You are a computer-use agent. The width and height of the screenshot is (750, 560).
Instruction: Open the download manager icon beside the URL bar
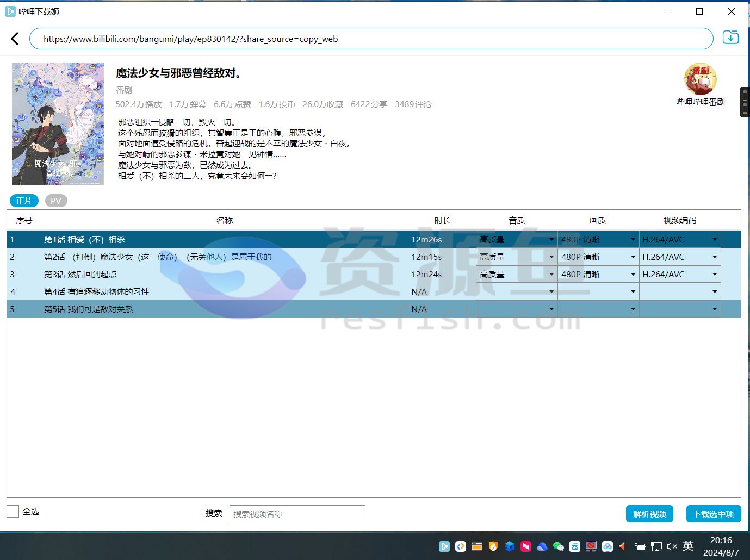(x=730, y=38)
